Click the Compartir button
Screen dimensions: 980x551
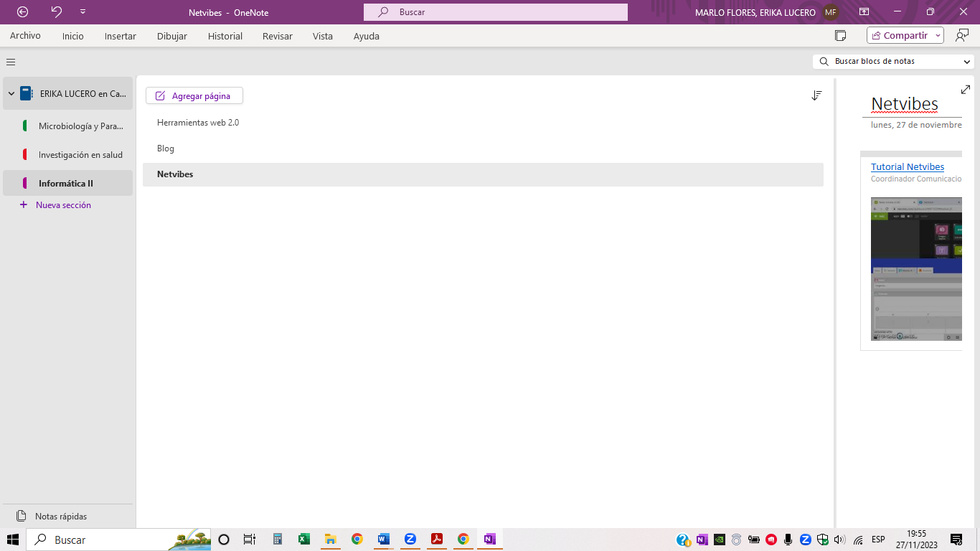(899, 36)
